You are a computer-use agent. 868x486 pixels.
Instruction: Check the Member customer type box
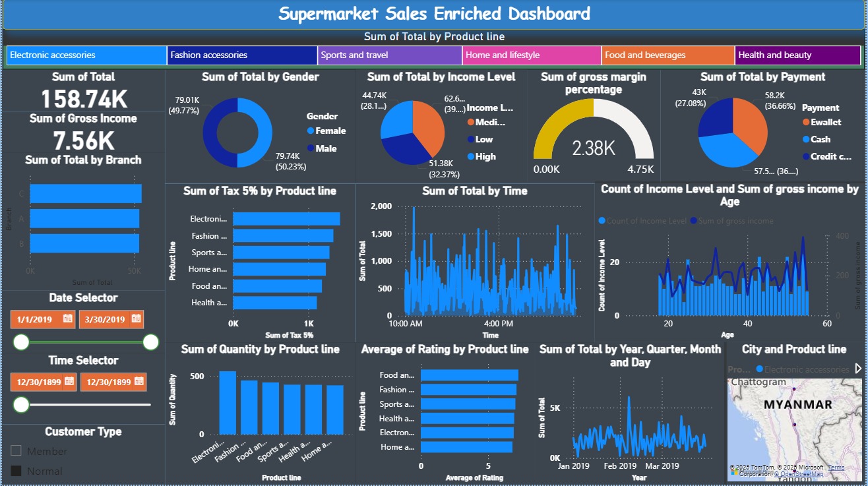coord(16,451)
